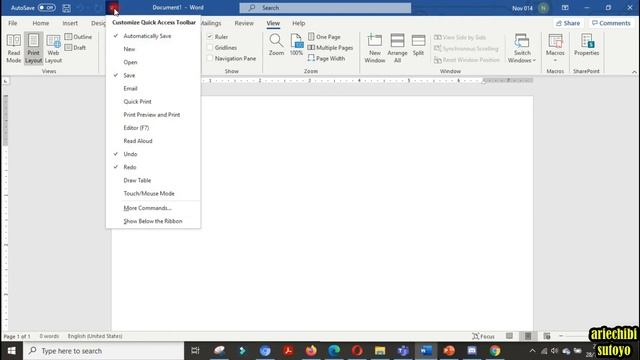The width and height of the screenshot is (640, 360).
Task: Toggle the AutoSave switch
Action: [x=47, y=8]
